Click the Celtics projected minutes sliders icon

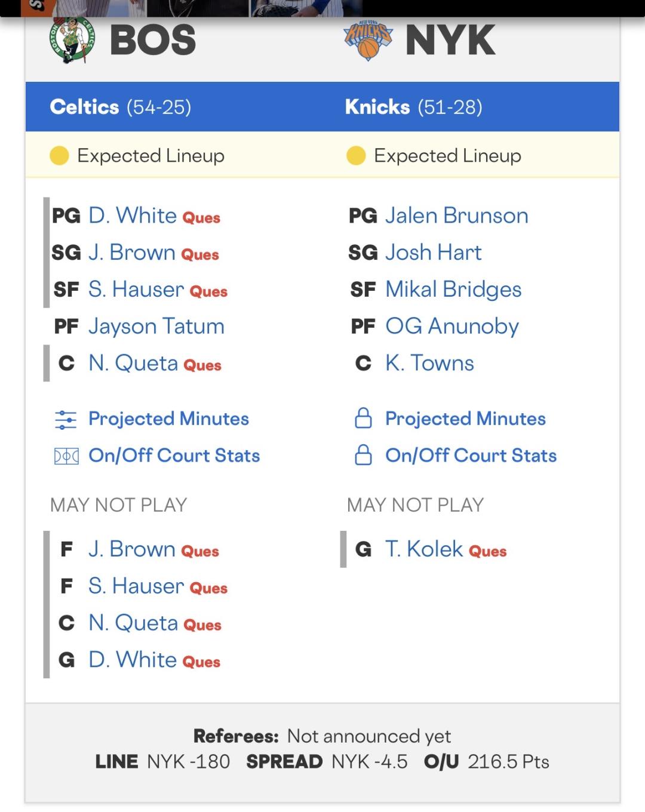coord(66,419)
